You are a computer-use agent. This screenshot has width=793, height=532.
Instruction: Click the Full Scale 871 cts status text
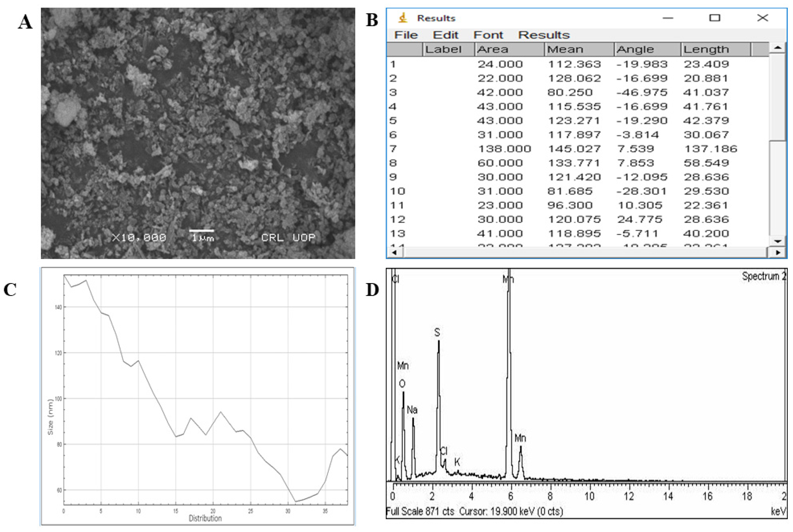click(420, 511)
